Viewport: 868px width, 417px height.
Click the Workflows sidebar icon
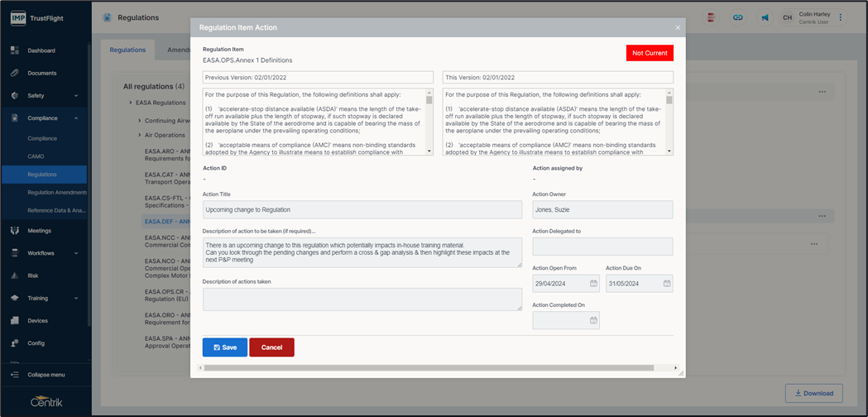[x=15, y=253]
